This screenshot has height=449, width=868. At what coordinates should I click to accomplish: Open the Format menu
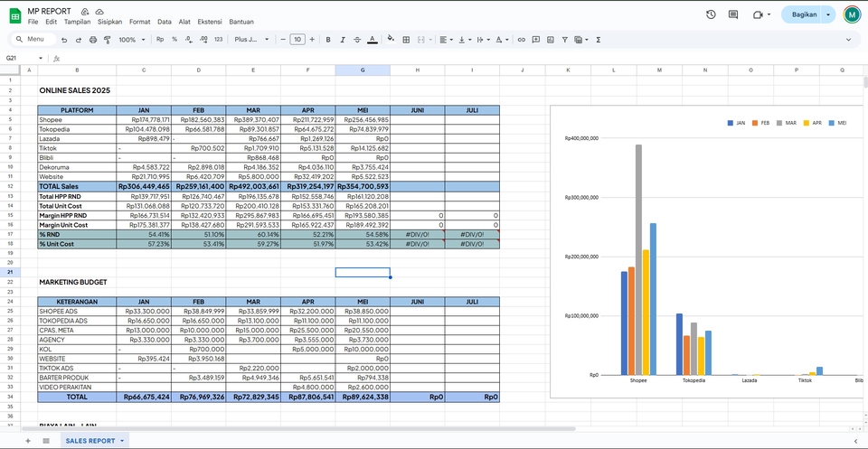point(139,22)
